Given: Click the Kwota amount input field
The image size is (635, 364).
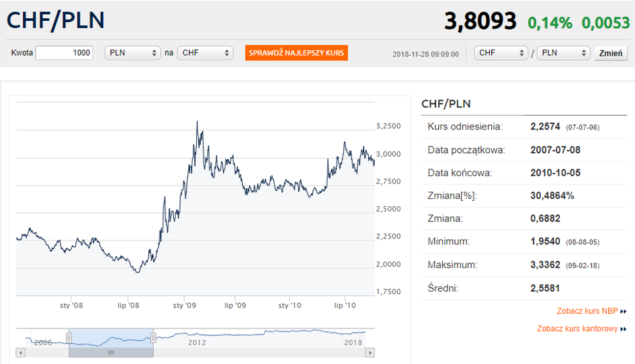Looking at the screenshot, I should [65, 52].
